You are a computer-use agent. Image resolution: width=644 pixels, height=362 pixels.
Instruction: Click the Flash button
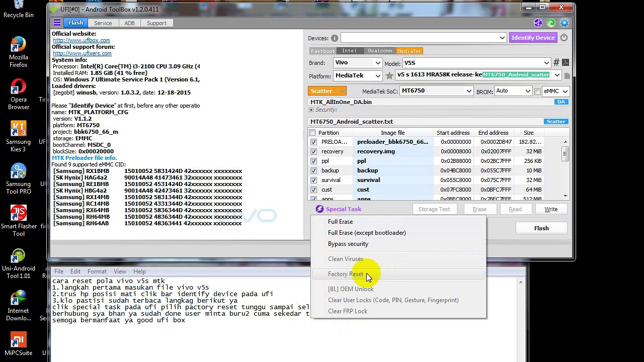541,228
